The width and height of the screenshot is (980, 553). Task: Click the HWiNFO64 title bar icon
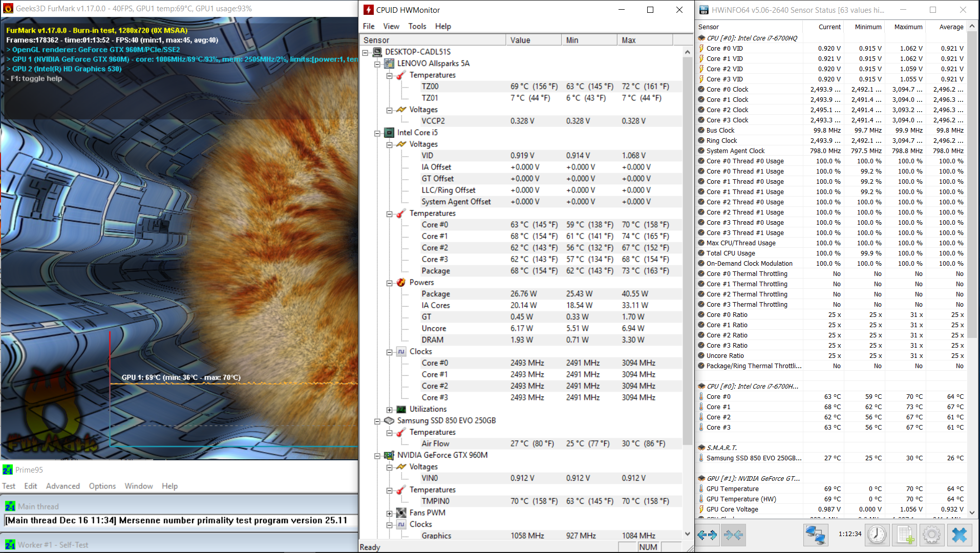704,10
